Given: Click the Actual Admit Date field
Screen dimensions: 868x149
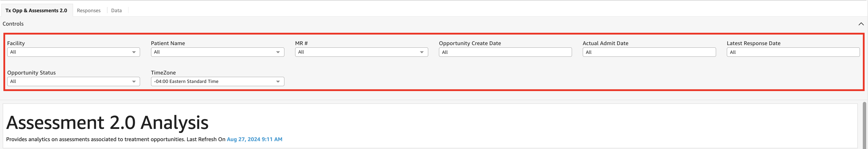Looking at the screenshot, I should (x=649, y=52).
